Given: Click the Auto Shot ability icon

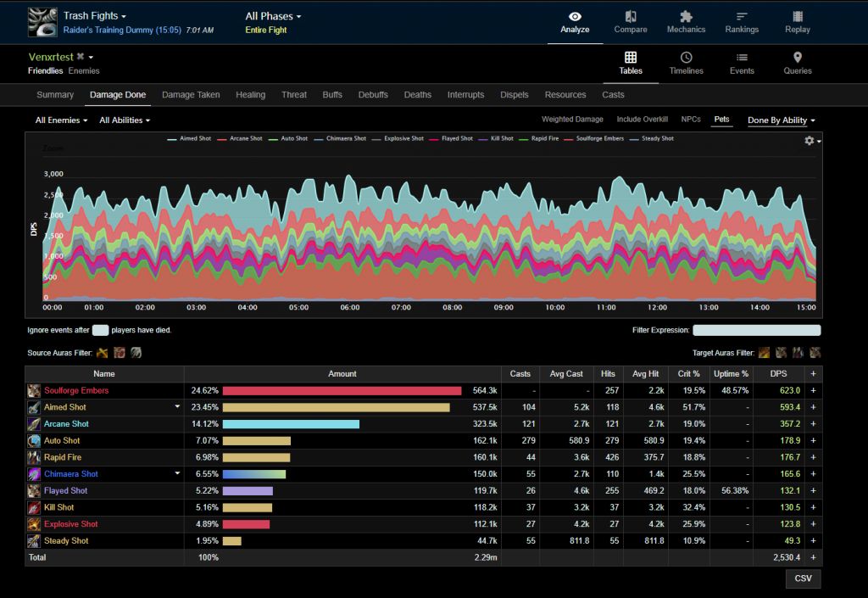Looking at the screenshot, I should [34, 441].
